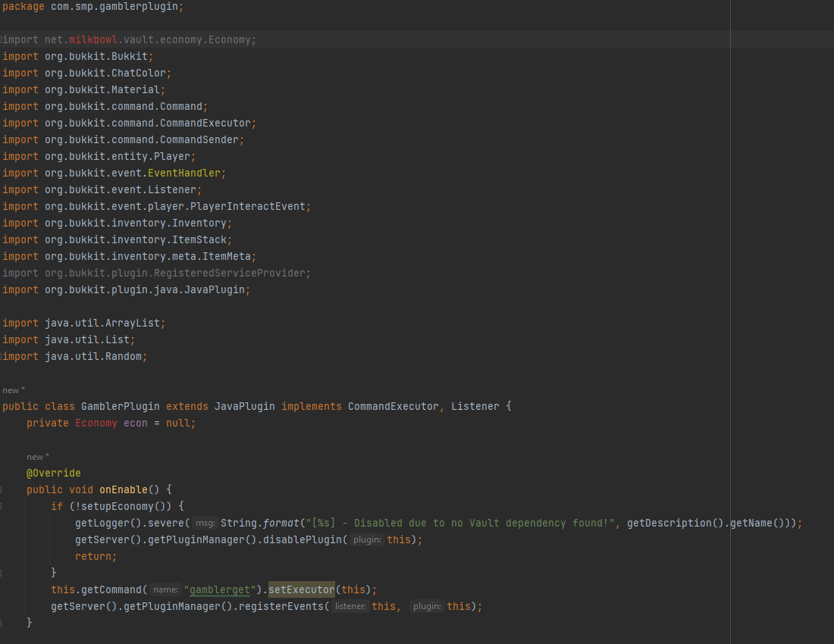Fold the if (!setupEconomy()) block
This screenshot has width=834, height=644.
click(x=1, y=506)
